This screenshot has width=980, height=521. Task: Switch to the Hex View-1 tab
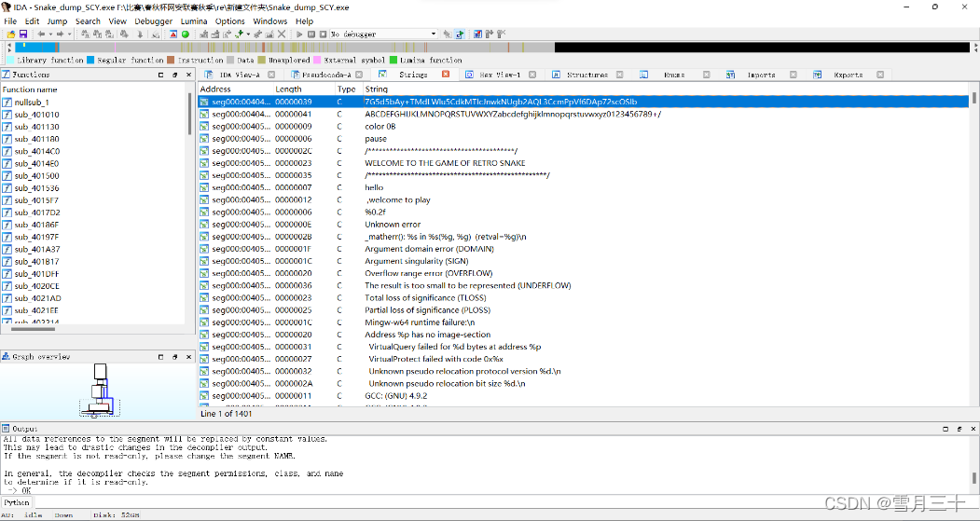(500, 75)
